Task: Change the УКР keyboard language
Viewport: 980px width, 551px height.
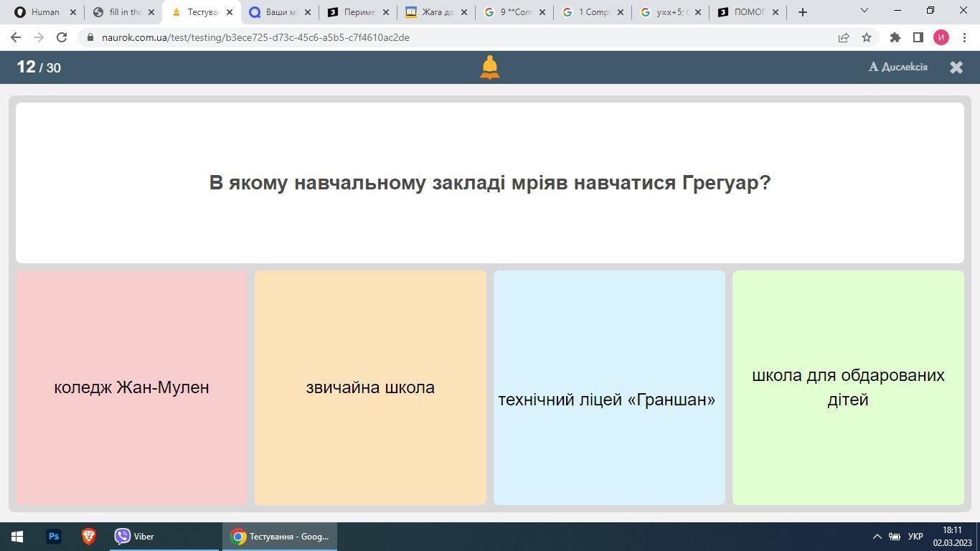Action: click(915, 537)
